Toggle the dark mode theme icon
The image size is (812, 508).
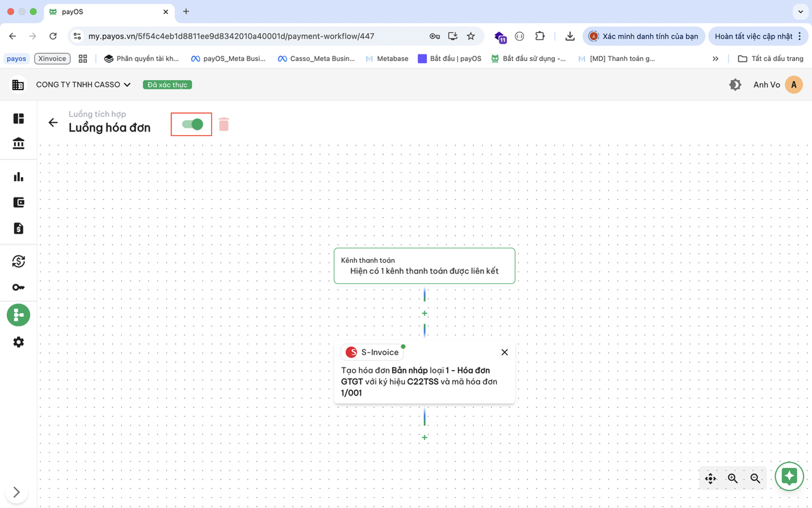tap(735, 84)
